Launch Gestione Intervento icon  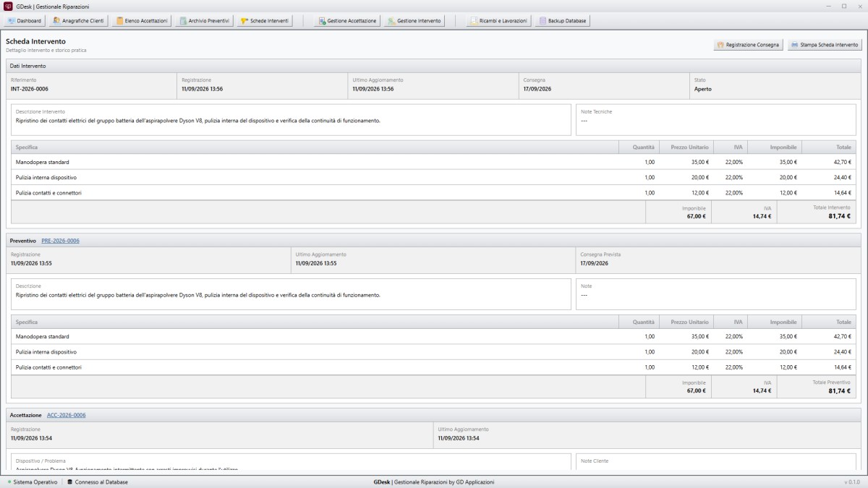(x=391, y=21)
